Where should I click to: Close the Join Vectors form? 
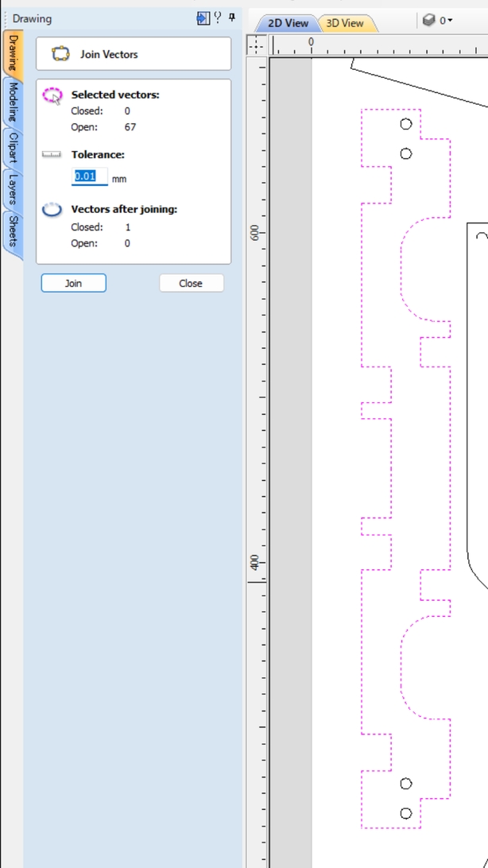191,283
